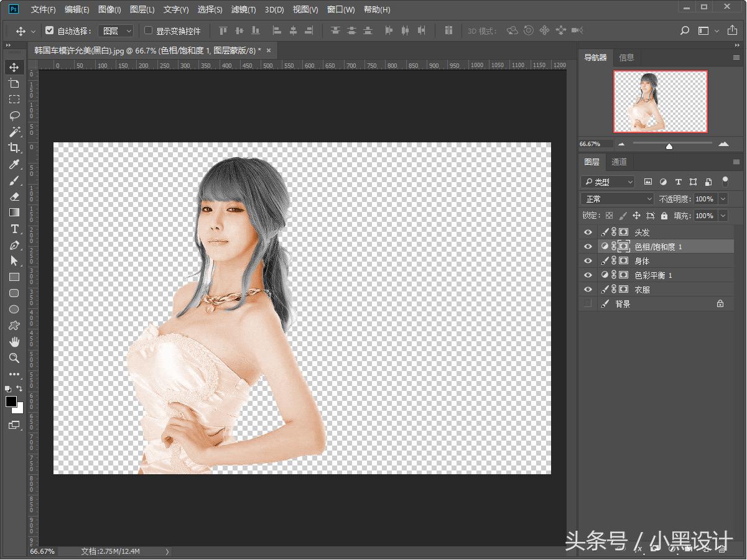This screenshot has width=747, height=560.
Task: Open the blend mode 正常 dropdown
Action: (x=617, y=199)
